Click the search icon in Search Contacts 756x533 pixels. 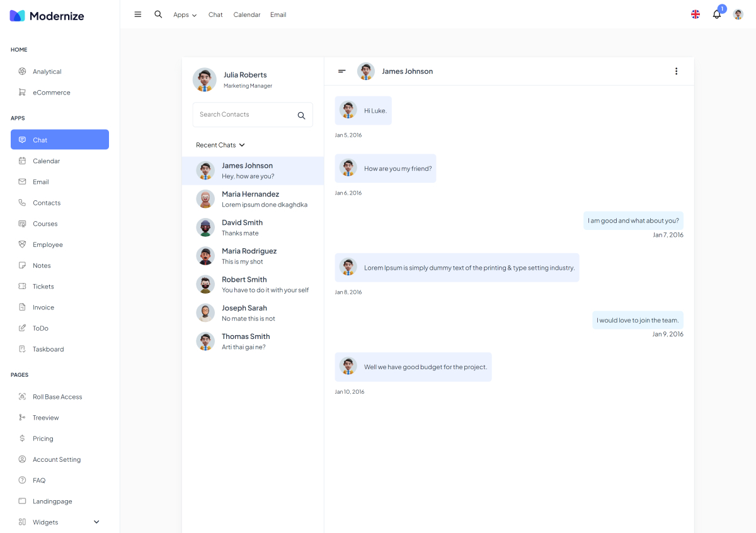tap(301, 115)
